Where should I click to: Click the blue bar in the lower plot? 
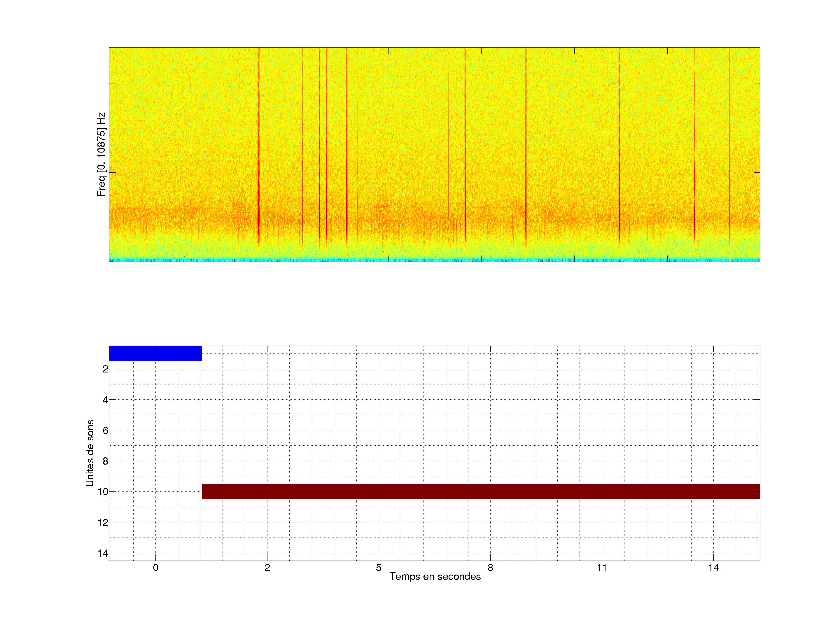155,353
